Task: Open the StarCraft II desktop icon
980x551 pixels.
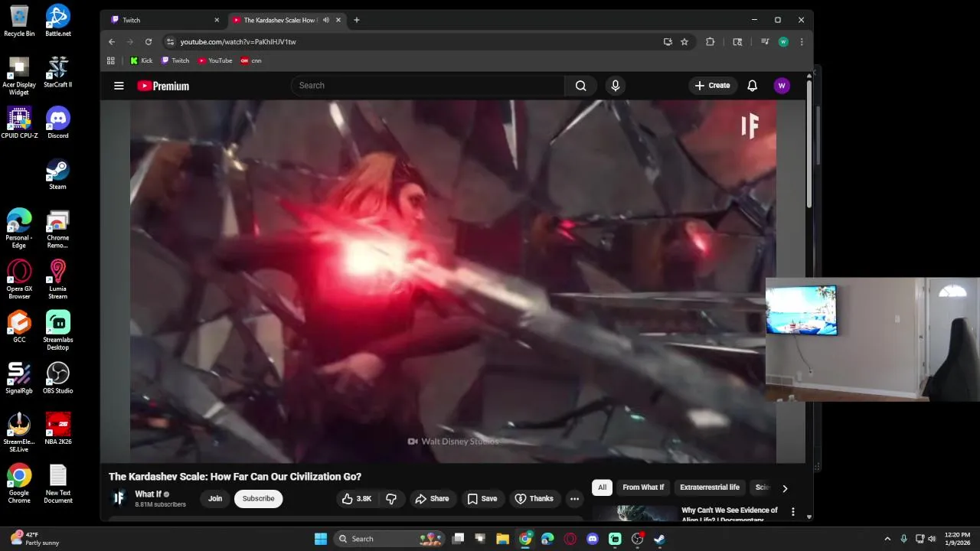Action: [58, 72]
